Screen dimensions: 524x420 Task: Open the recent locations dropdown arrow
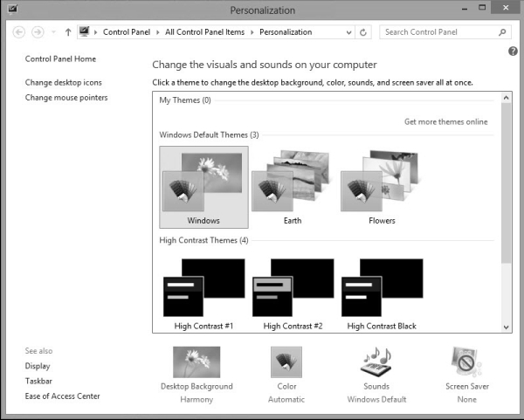[53, 32]
